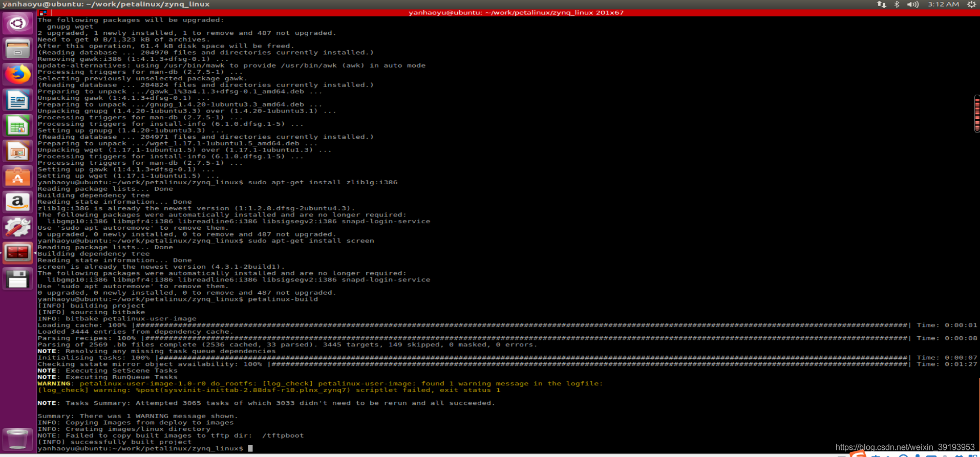
Task: Click 'Time: 0:01:27' text
Action: [x=947, y=364]
